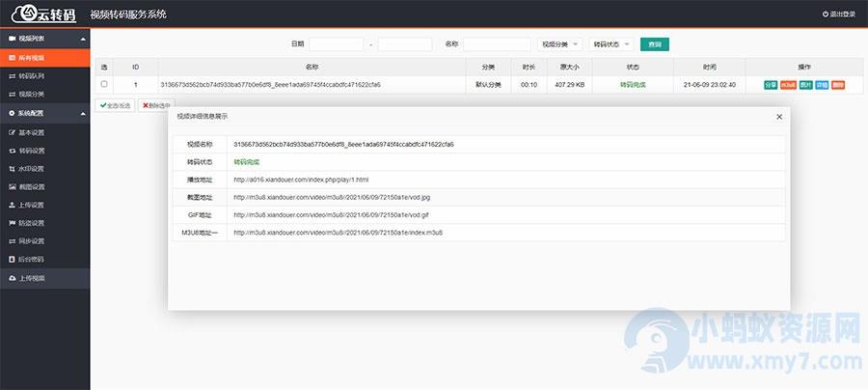Click the 原大小 column header

(569, 67)
